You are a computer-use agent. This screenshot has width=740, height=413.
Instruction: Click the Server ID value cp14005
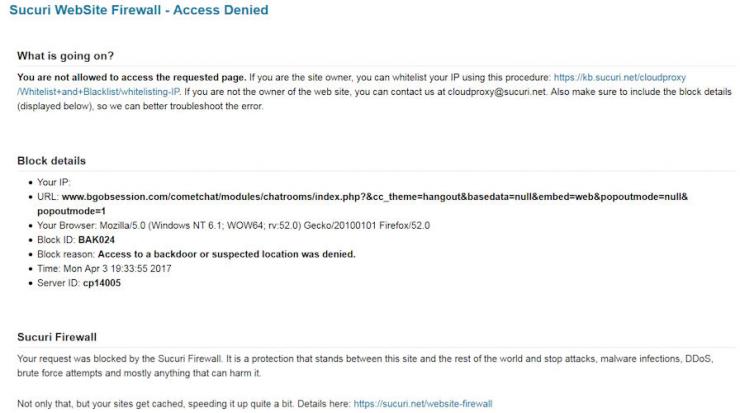101,283
